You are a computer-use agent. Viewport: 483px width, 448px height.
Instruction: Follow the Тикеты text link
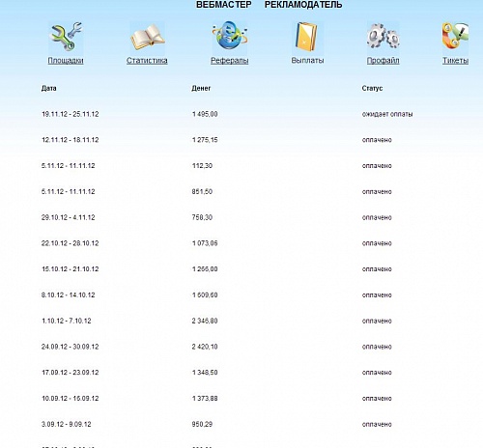455,61
